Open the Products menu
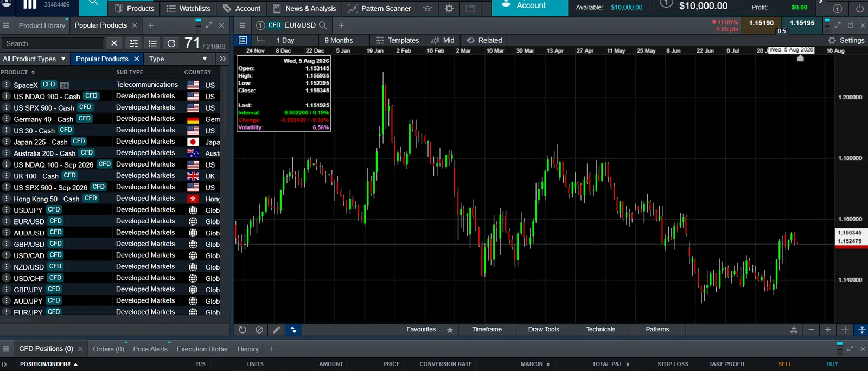 point(135,8)
